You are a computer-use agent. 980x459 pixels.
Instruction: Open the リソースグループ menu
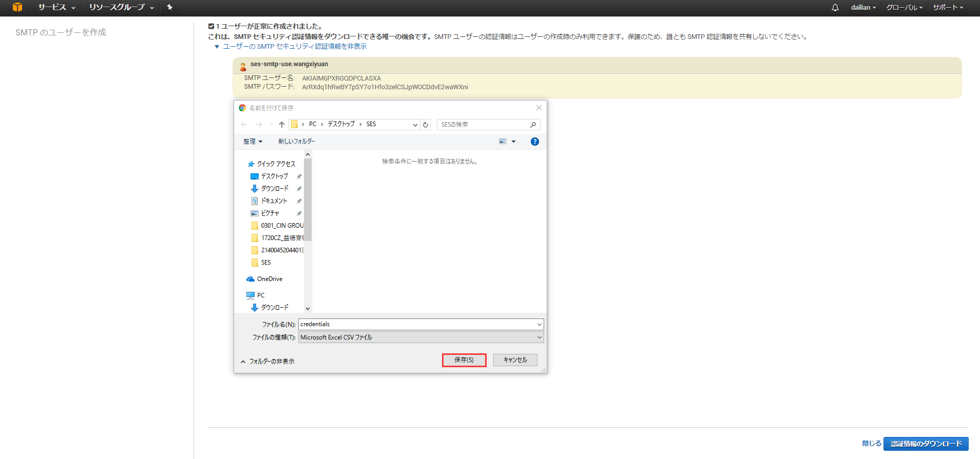tap(121, 7)
